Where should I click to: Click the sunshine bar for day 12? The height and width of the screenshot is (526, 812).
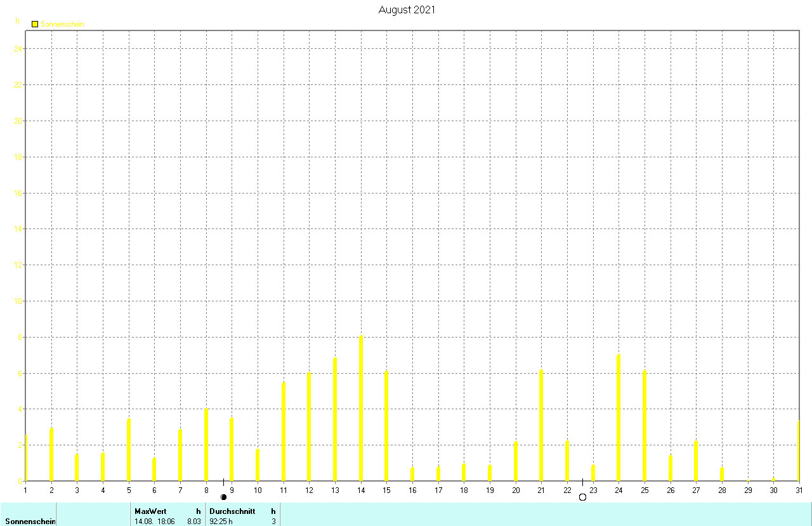(309, 426)
